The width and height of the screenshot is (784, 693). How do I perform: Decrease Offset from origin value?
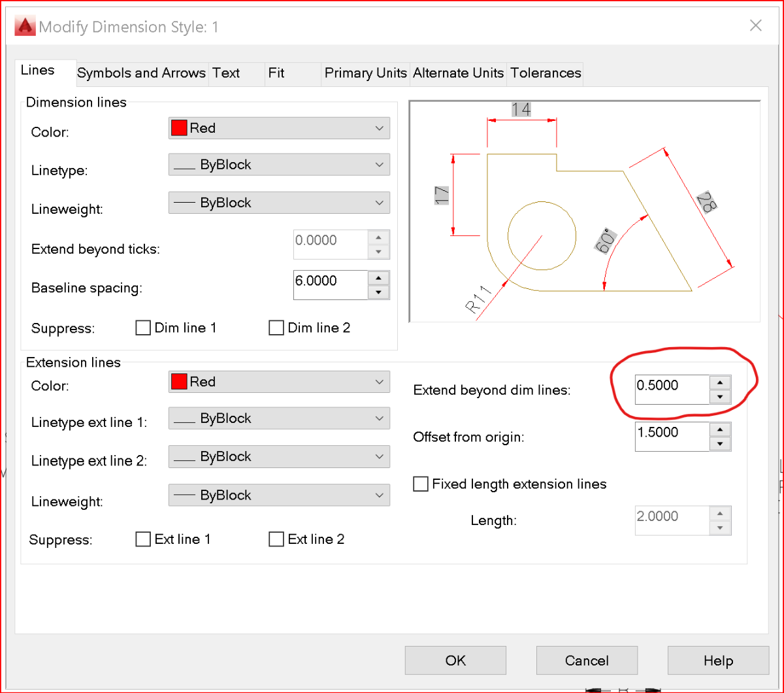coord(720,444)
